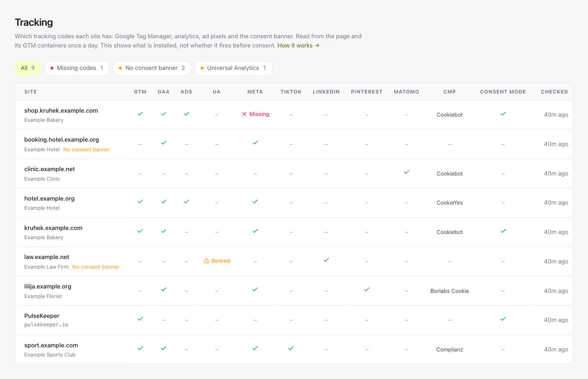The width and height of the screenshot is (588, 379).
Task: Select the All 9 filter tab
Action: tap(28, 68)
